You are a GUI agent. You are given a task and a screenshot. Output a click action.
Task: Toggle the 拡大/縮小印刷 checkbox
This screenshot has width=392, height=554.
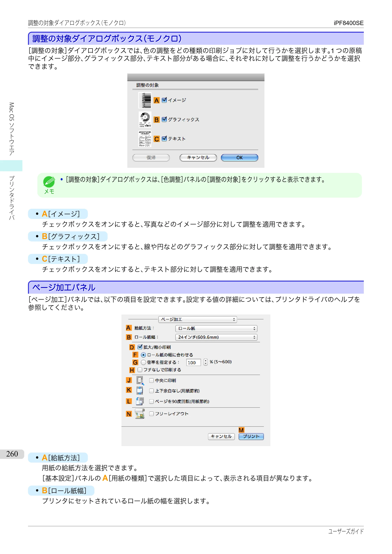140,347
